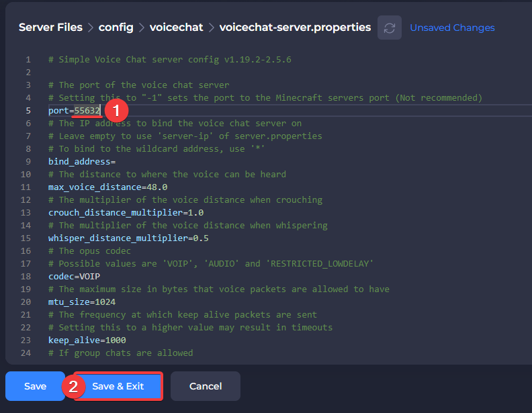Place cursor in port=55632 line
The image size is (532, 413).
[75, 111]
